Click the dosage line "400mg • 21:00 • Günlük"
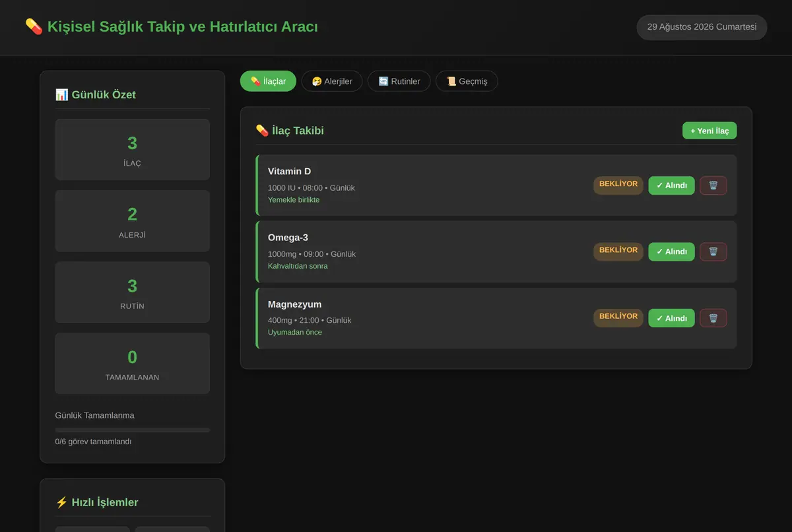 (x=310, y=320)
